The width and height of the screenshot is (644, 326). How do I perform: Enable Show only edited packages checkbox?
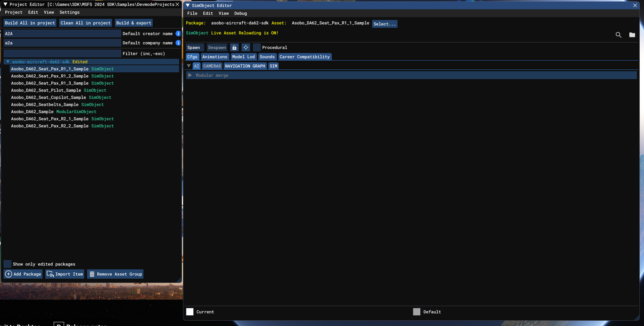tap(7, 264)
